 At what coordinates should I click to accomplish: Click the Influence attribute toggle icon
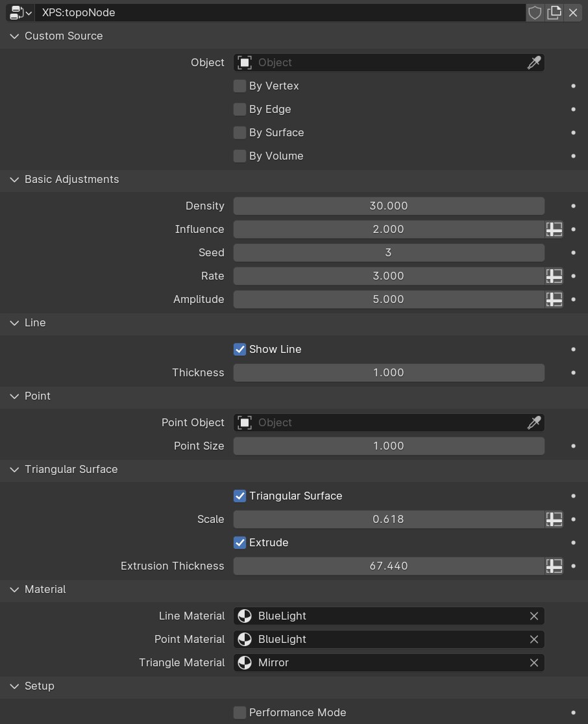click(x=554, y=229)
